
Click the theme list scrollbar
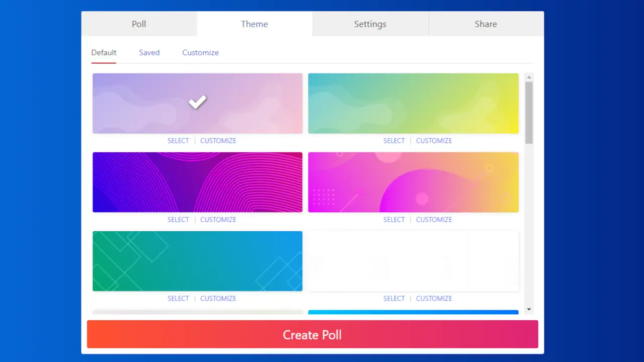click(x=529, y=108)
